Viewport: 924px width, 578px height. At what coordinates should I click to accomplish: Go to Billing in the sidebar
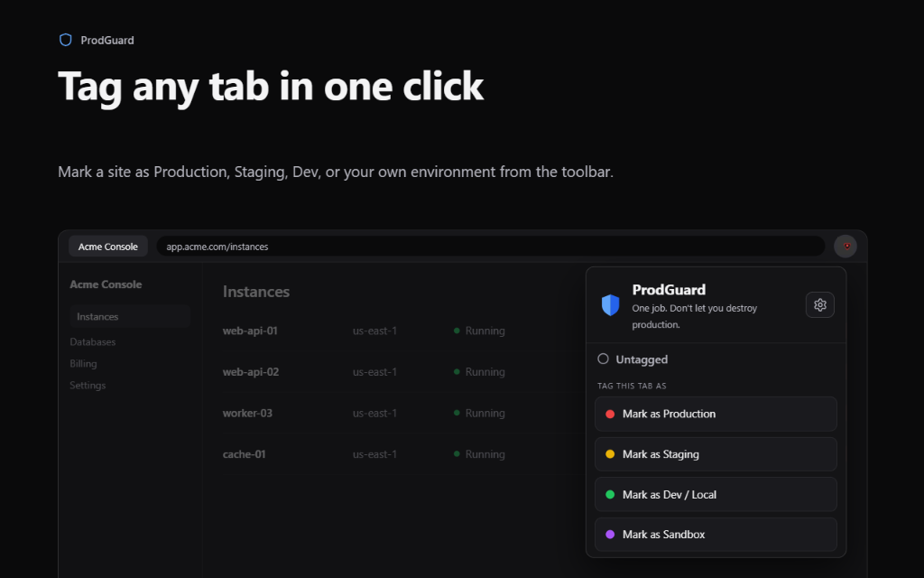pyautogui.click(x=83, y=364)
